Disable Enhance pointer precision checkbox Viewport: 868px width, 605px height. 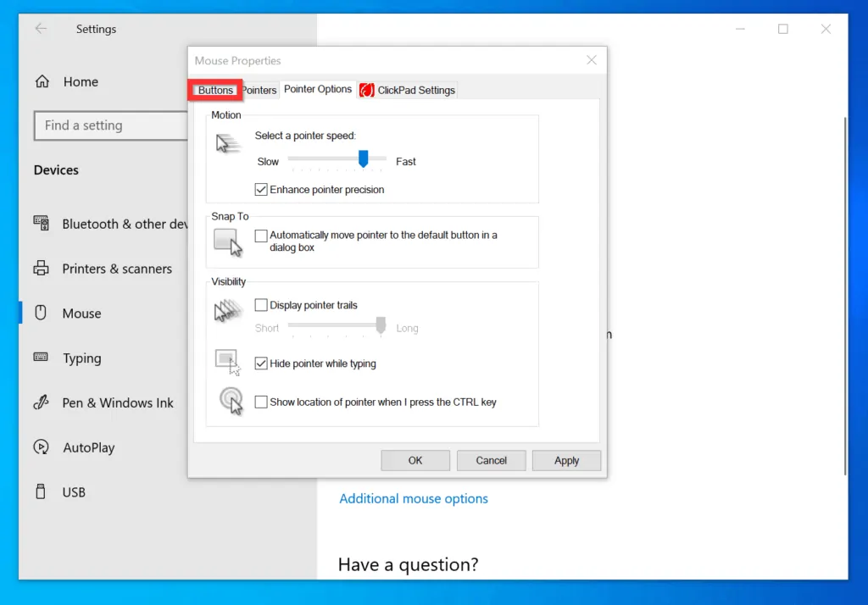261,190
